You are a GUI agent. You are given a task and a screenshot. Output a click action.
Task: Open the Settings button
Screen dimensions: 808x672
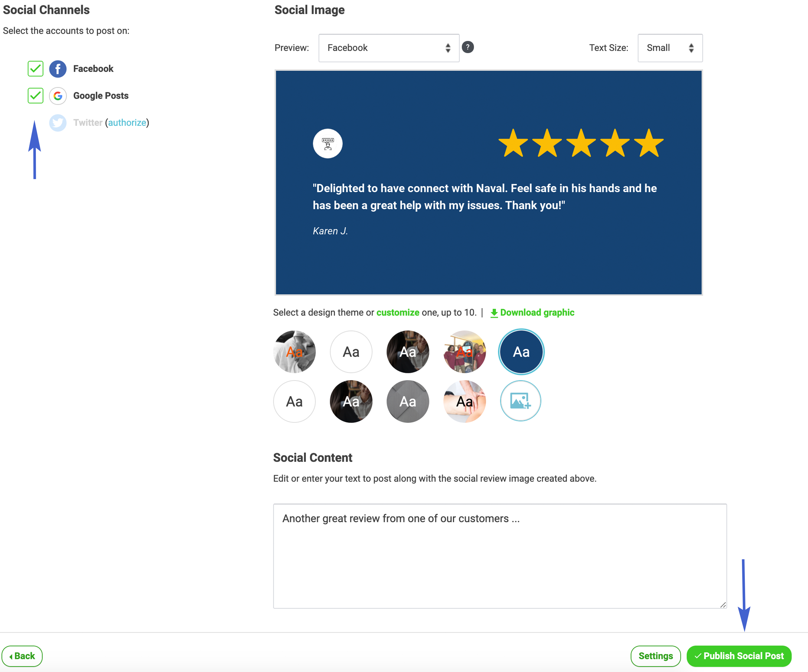click(655, 656)
